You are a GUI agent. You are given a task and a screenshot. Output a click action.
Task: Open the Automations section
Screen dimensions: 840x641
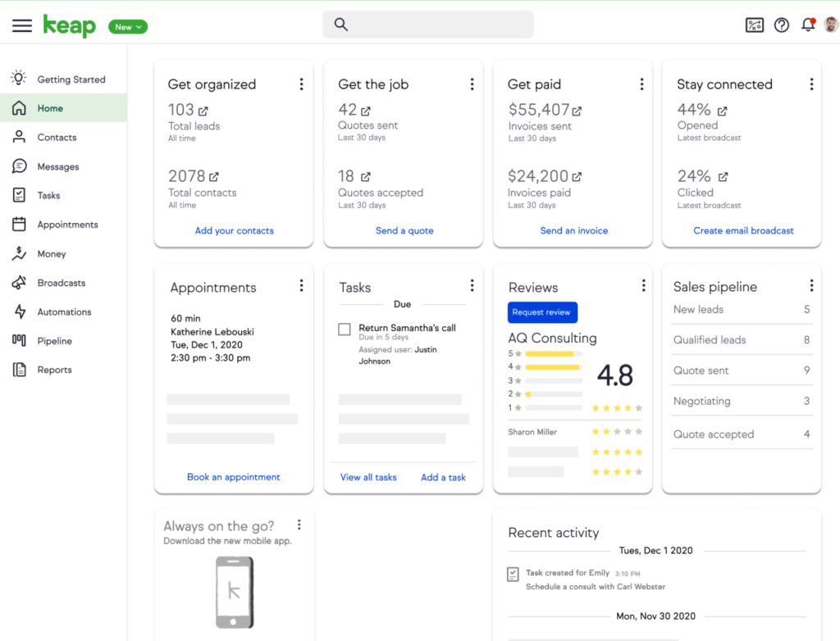coord(63,311)
